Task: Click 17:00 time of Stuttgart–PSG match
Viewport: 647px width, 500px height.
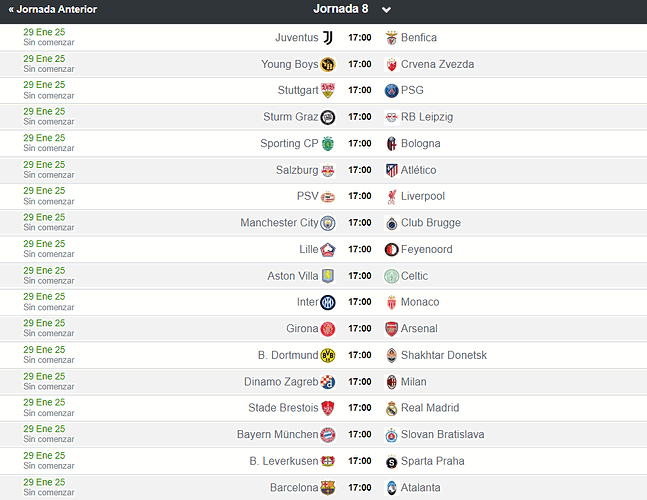Action: (x=360, y=90)
